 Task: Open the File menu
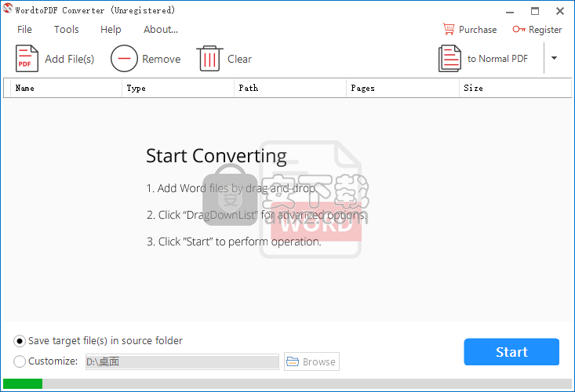24,29
